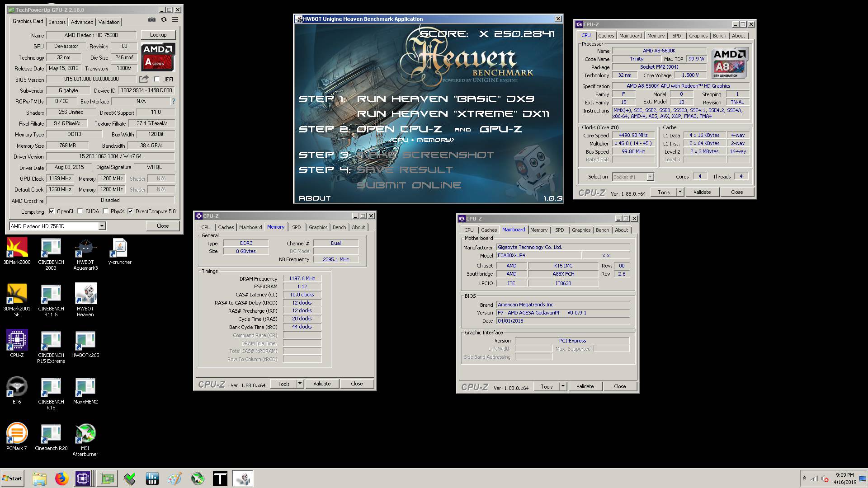The height and width of the screenshot is (488, 868).
Task: Open SPD tab in CPU-Z Memory window
Action: (296, 227)
